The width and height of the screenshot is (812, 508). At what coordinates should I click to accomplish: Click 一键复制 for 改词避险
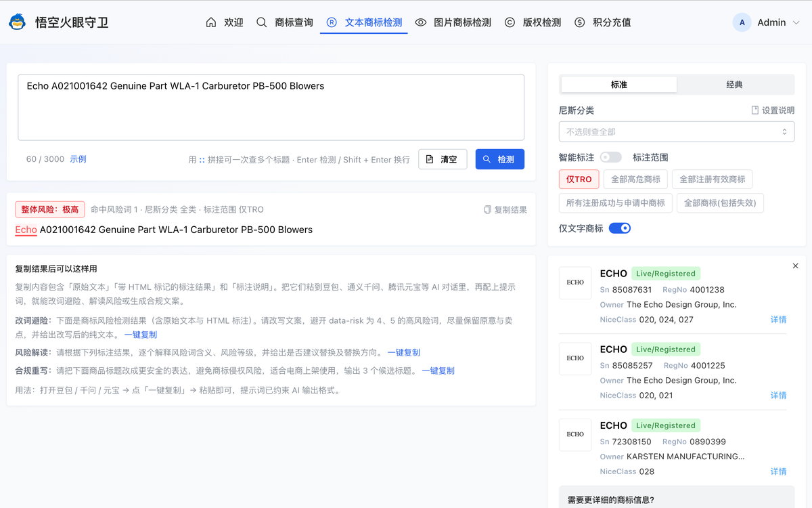coord(141,335)
